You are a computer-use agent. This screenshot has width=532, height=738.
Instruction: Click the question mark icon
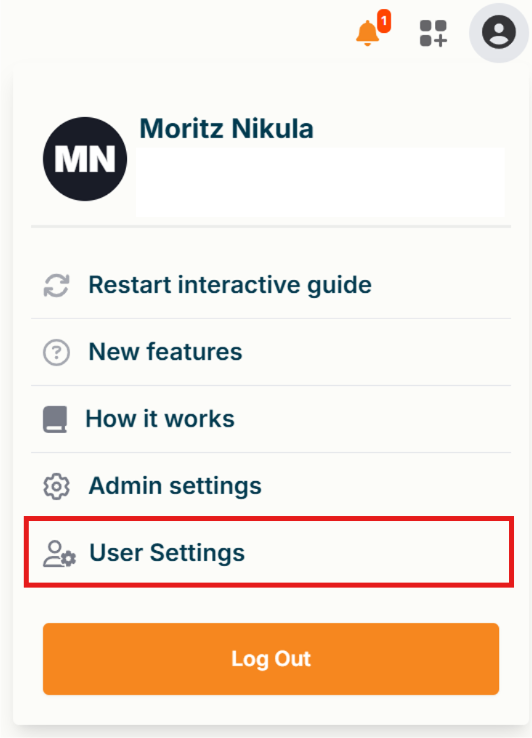(x=56, y=353)
